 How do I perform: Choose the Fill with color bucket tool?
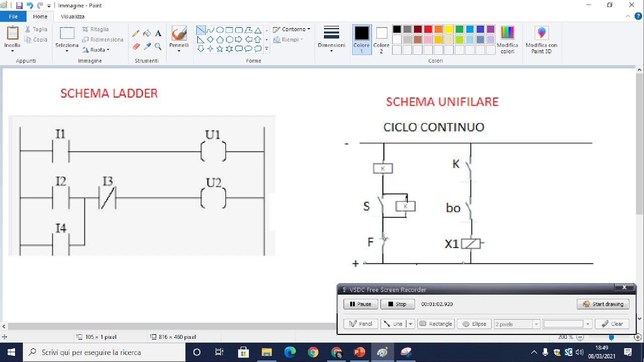click(x=147, y=34)
